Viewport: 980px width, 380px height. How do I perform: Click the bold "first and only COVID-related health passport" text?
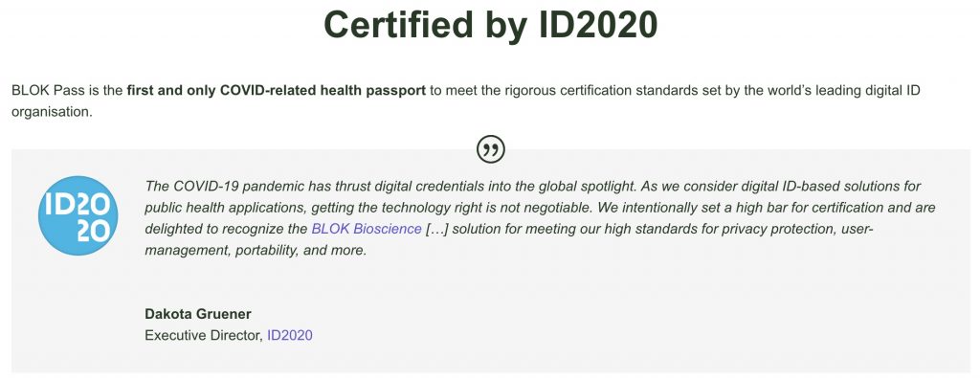[x=277, y=91]
